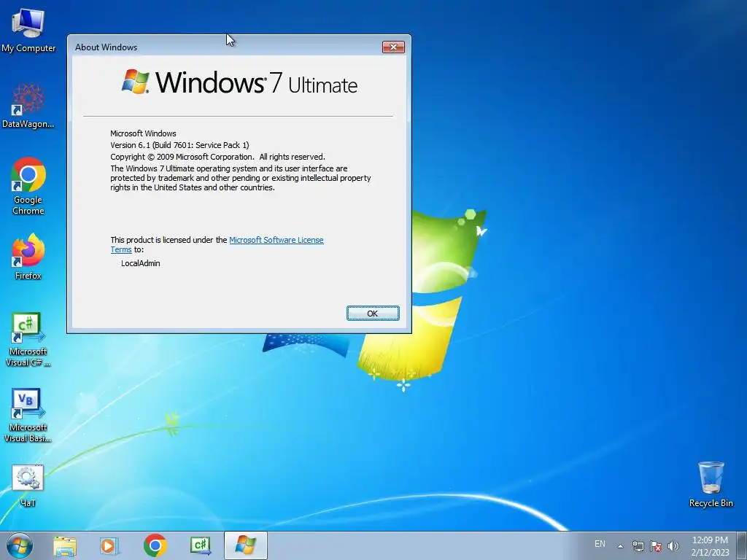The image size is (747, 560).
Task: Click the LocalAdmin licensee name
Action: (x=141, y=263)
